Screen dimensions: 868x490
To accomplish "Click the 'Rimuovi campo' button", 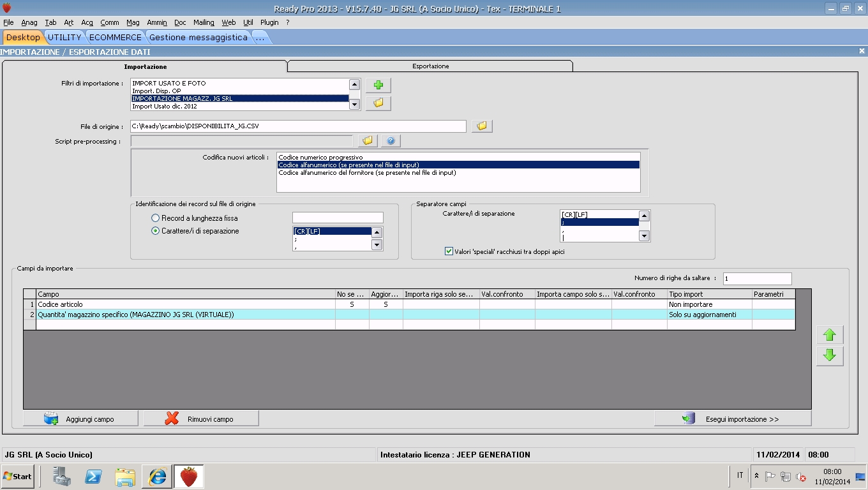I will (201, 419).
